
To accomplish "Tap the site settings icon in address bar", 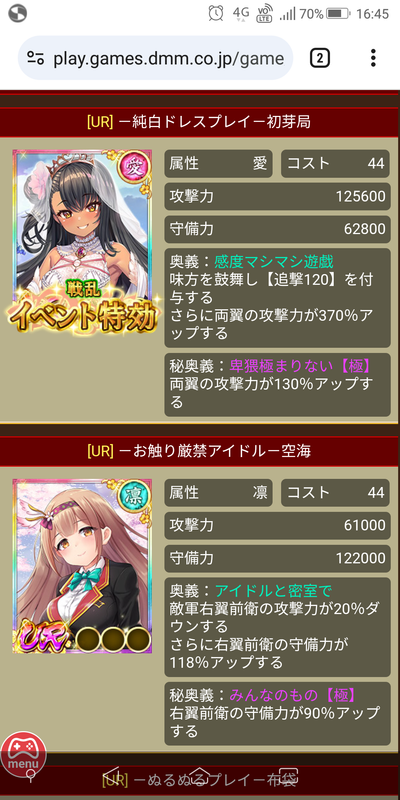I will [x=36, y=58].
